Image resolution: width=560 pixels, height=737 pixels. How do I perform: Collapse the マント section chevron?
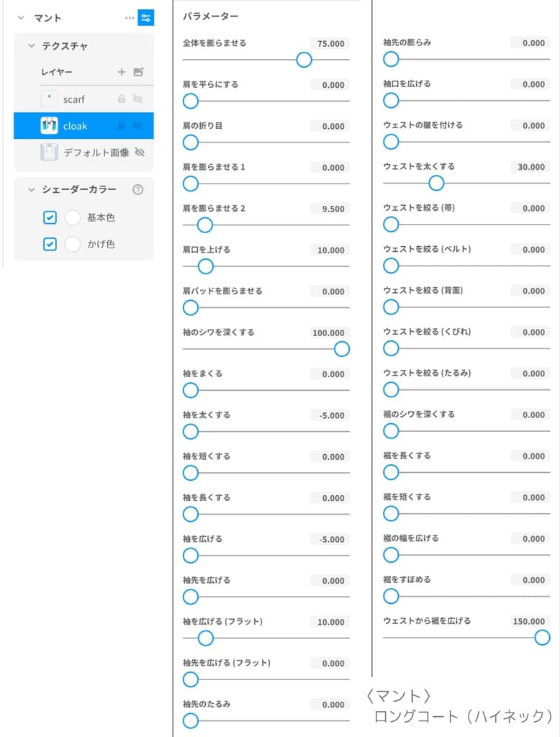pyautogui.click(x=21, y=18)
